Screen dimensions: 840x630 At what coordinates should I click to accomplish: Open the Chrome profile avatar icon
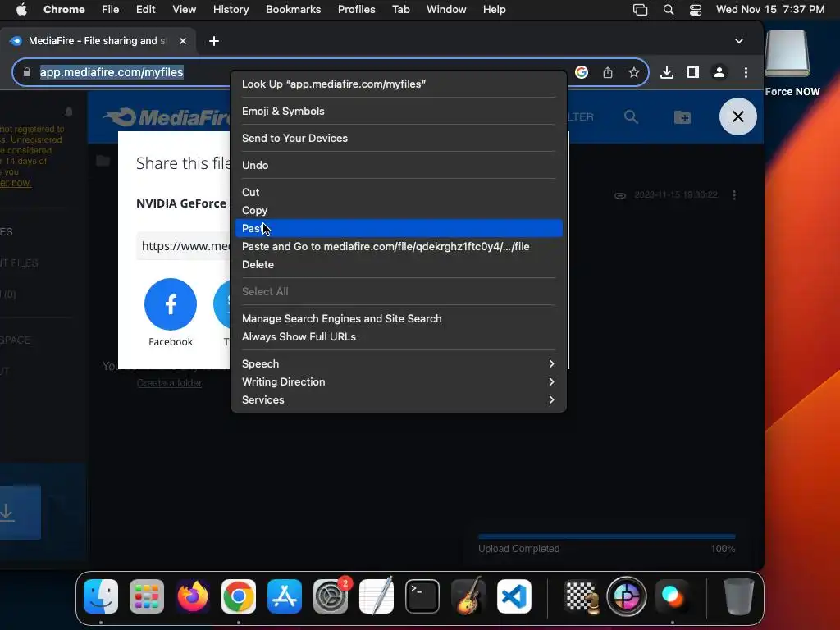pos(719,72)
